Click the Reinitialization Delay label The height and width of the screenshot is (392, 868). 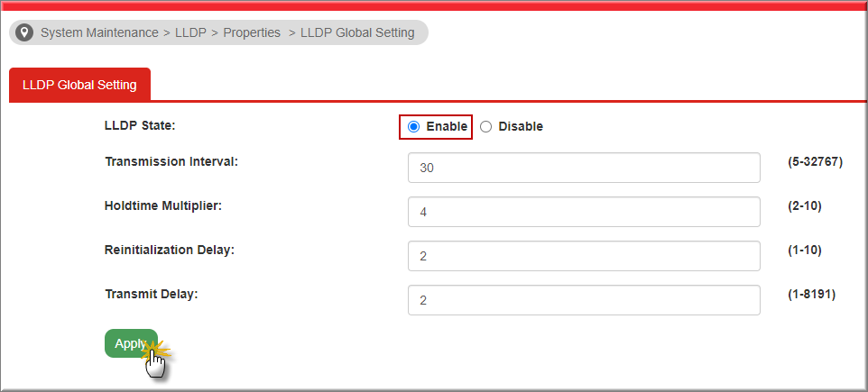click(x=170, y=250)
